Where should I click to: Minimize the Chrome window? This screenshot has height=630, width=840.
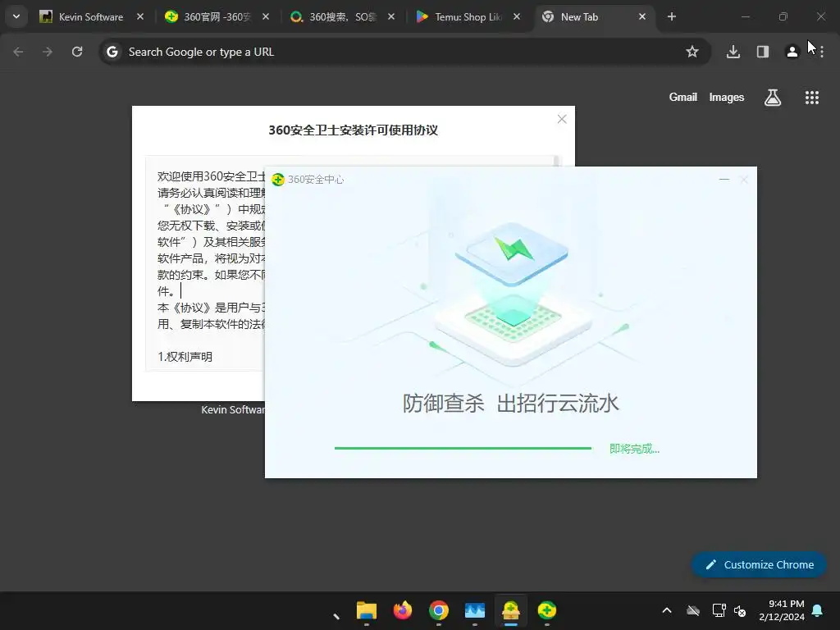pyautogui.click(x=745, y=16)
